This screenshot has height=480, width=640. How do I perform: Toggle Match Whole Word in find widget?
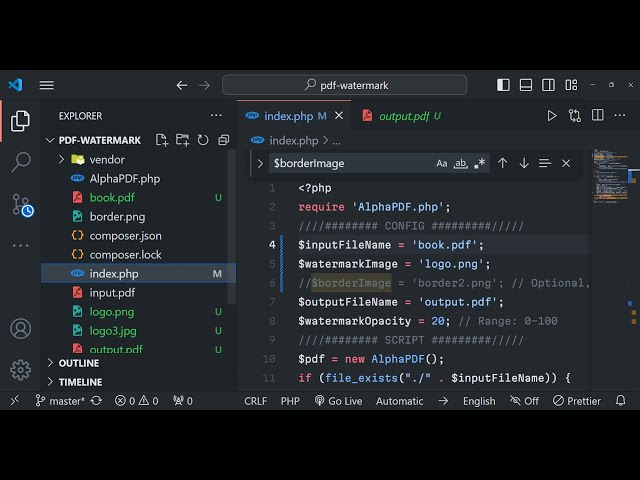coord(461,163)
